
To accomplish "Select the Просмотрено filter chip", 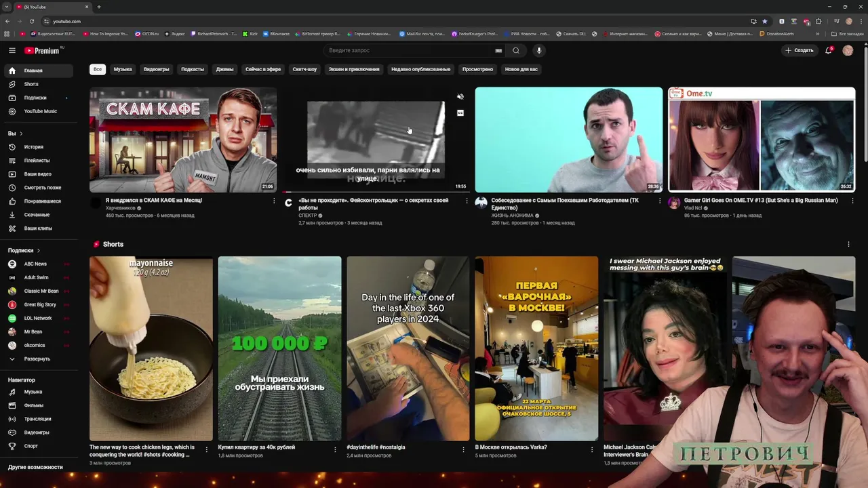I will pyautogui.click(x=478, y=69).
